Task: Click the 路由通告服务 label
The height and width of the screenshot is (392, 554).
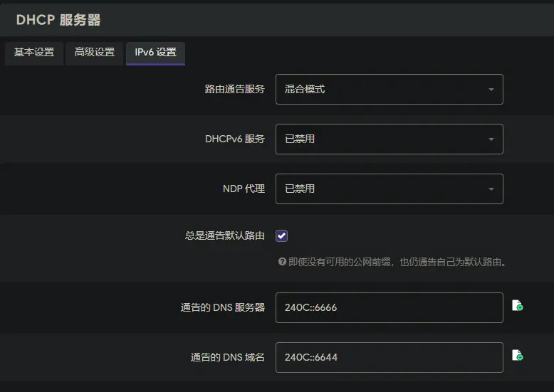Action: [x=234, y=89]
